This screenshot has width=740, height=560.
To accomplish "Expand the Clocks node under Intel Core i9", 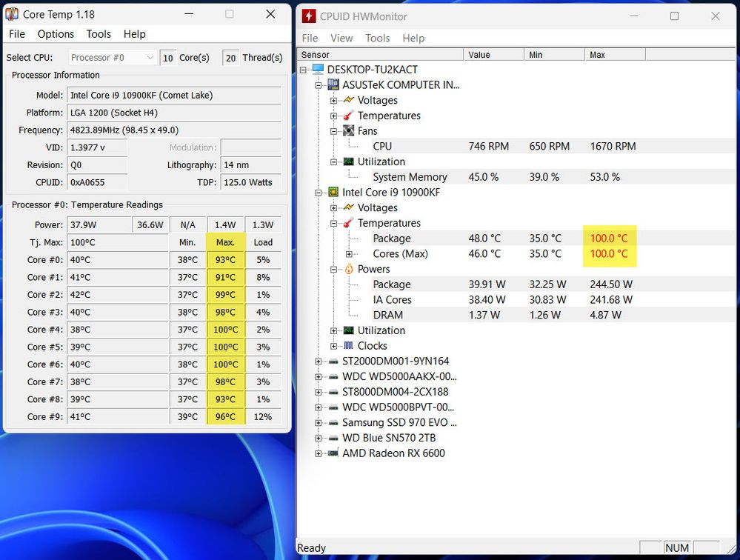I will (x=334, y=346).
